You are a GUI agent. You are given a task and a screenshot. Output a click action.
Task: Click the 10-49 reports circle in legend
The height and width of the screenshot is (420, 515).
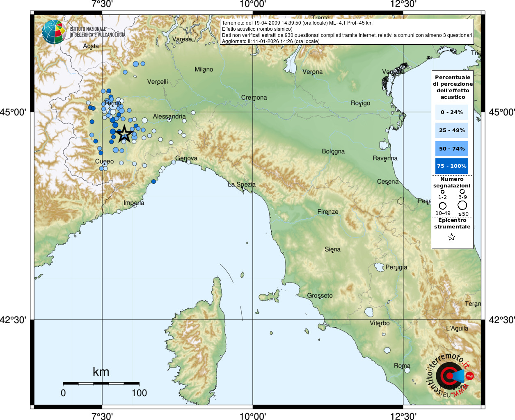coord(442,206)
